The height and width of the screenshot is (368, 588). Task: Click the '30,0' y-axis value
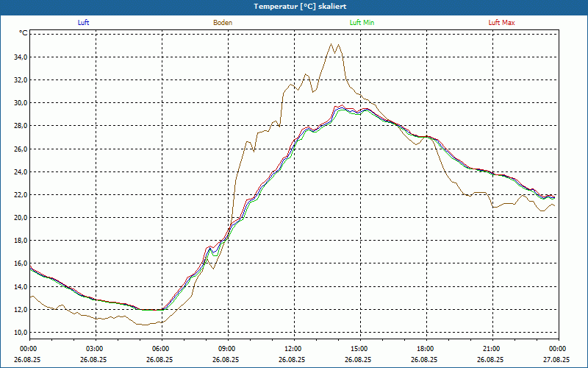21,103
